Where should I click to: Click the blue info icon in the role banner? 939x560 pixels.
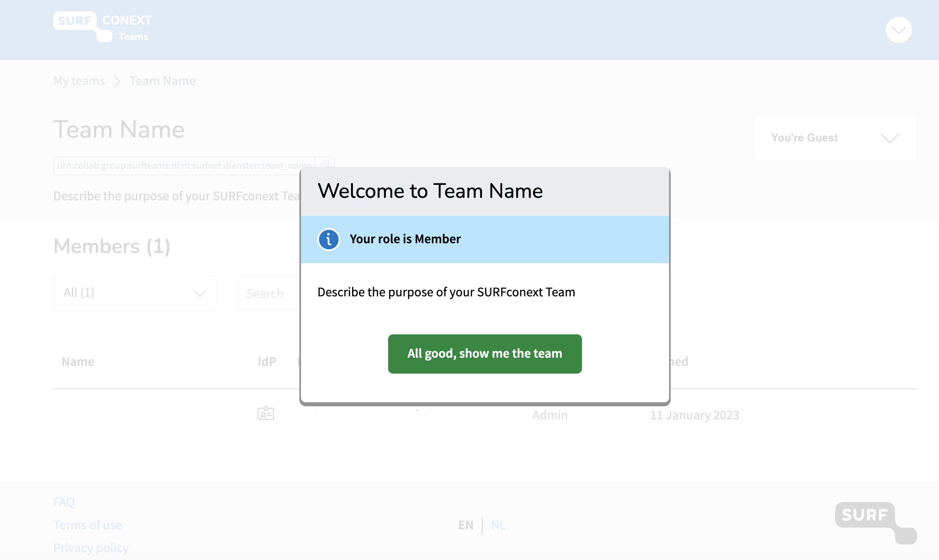329,239
